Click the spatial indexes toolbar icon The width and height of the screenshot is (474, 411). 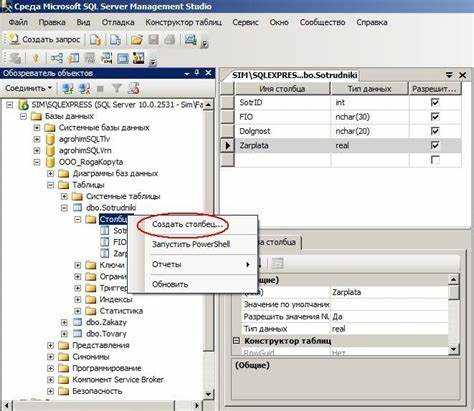139,58
